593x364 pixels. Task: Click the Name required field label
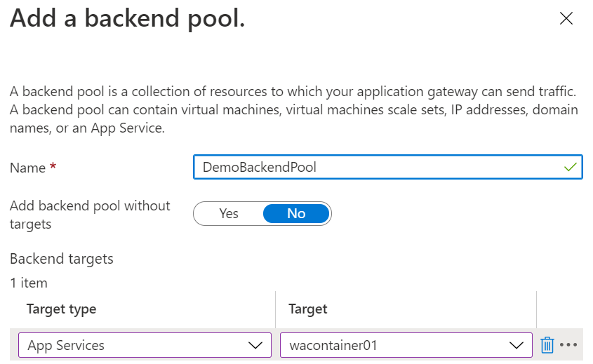33,168
